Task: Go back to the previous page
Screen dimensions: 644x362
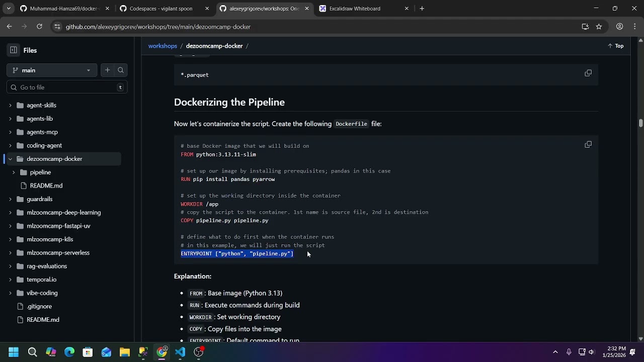Action: [9, 27]
